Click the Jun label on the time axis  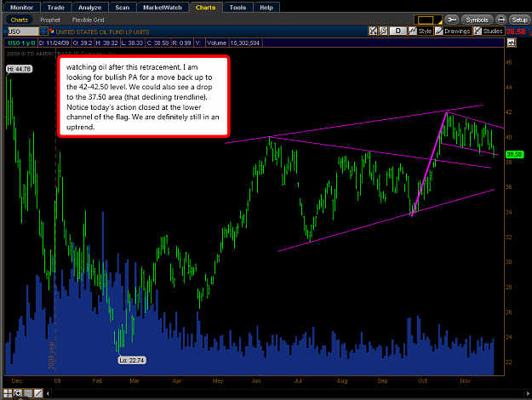tap(256, 381)
